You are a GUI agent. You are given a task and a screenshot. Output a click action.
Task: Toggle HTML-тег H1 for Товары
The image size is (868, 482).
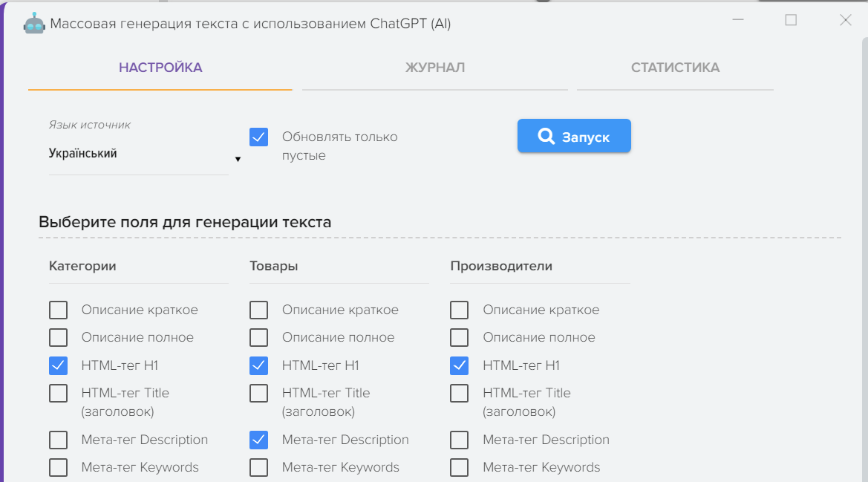point(258,365)
